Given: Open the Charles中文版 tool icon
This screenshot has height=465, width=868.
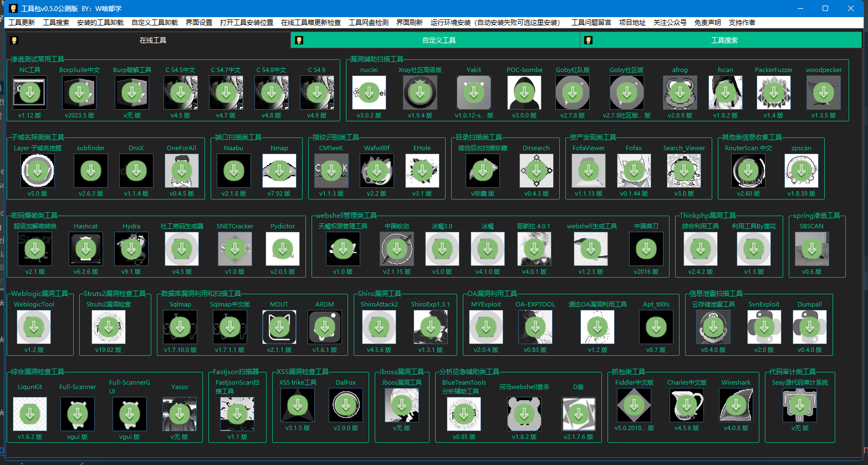Looking at the screenshot, I should [x=687, y=405].
